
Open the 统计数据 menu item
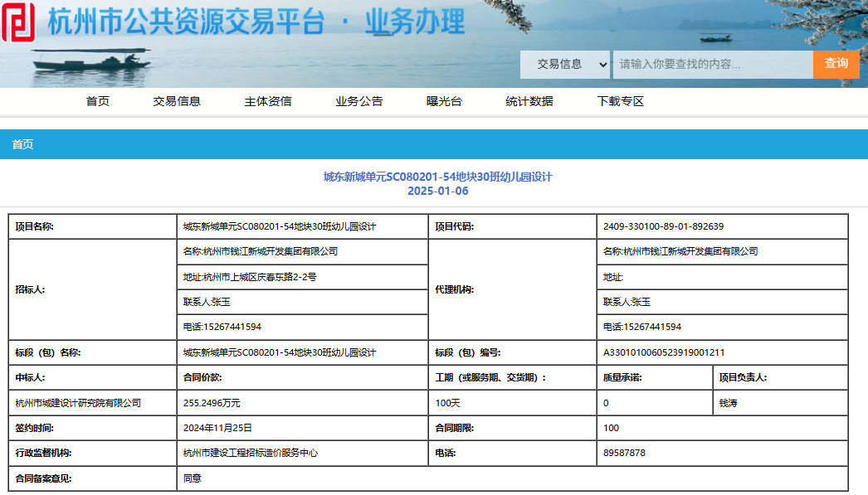(x=529, y=101)
